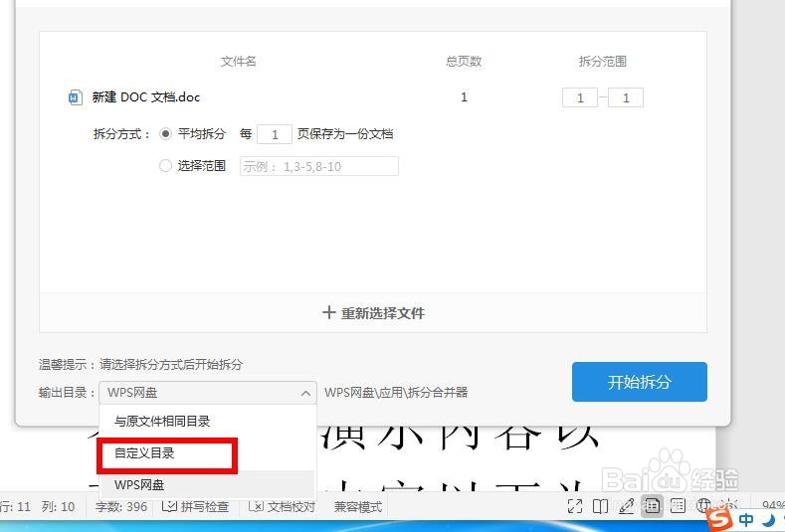Click the writing mode pen icon

pos(626,506)
